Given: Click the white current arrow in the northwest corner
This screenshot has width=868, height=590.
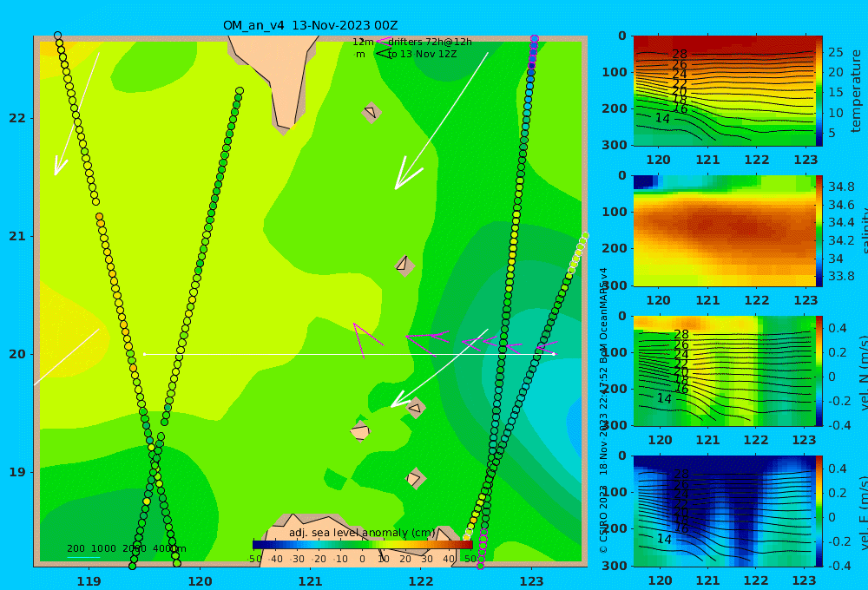Looking at the screenshot, I should (x=77, y=114).
